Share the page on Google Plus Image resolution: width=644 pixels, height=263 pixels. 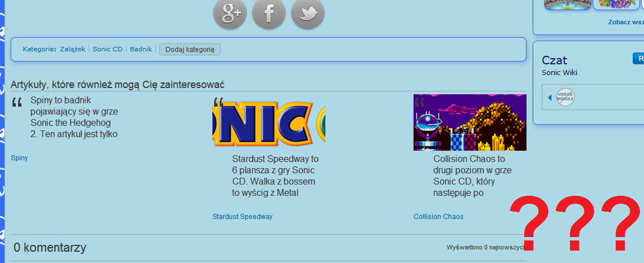click(x=229, y=13)
